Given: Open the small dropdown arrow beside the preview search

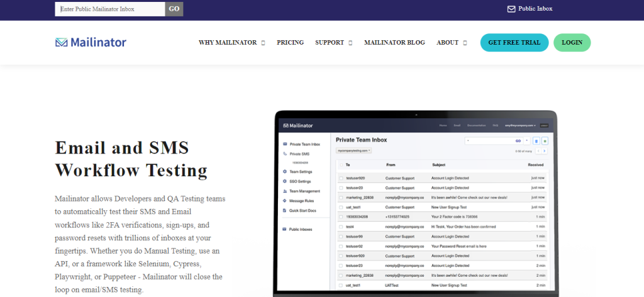Looking at the screenshot, I should pyautogui.click(x=527, y=140).
